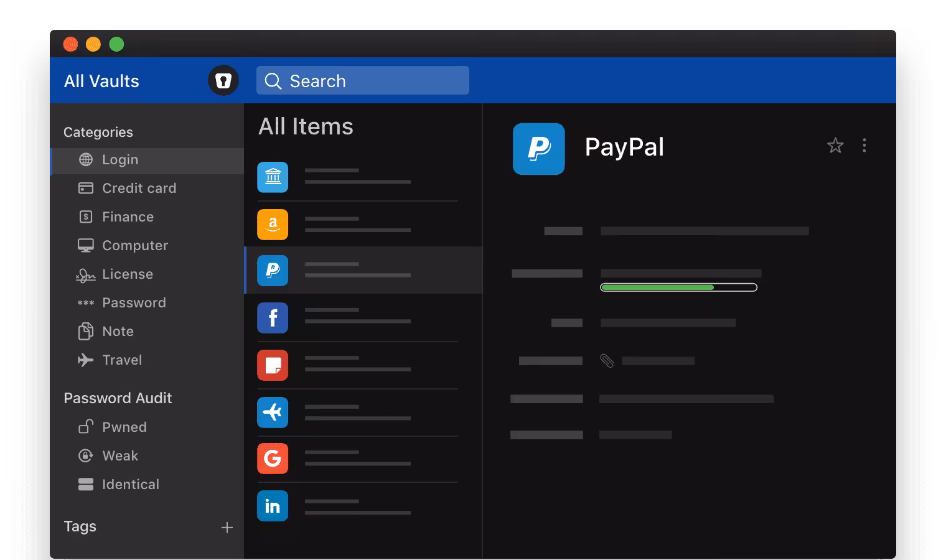This screenshot has height=560, width=946.
Task: Select the Amazon entry icon
Action: [x=273, y=225]
